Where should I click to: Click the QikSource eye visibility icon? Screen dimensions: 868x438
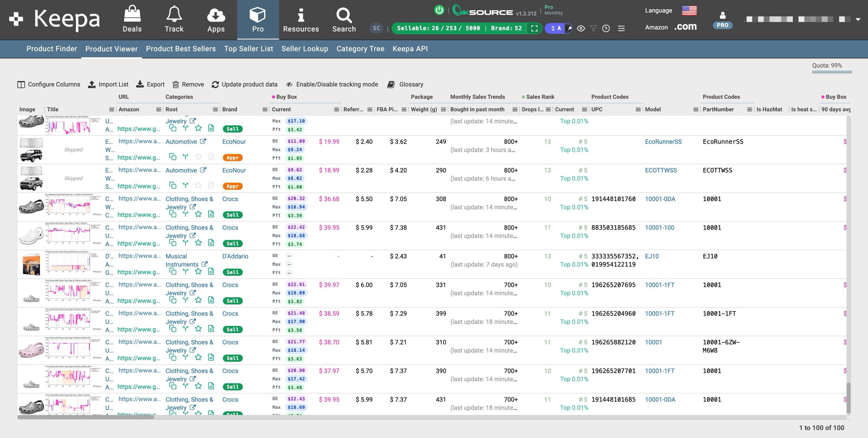[x=580, y=29]
